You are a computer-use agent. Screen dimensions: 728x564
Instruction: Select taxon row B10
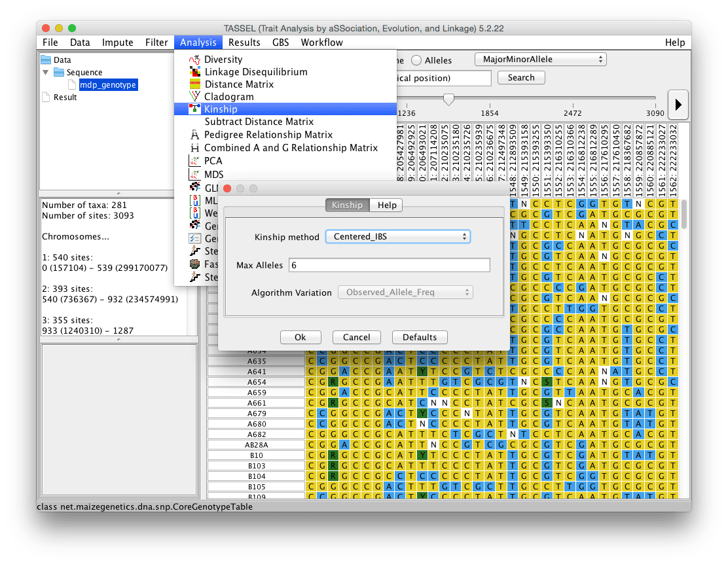pyautogui.click(x=256, y=455)
